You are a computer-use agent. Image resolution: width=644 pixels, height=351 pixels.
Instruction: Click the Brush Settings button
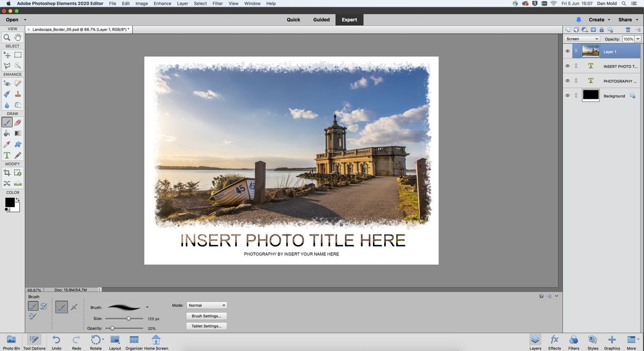tap(207, 316)
